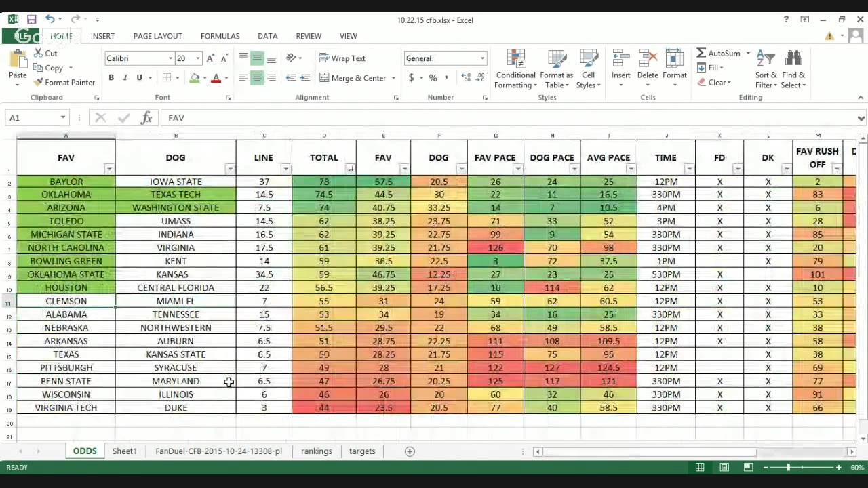
Task: Open filter dropdown for DOG team column
Action: pos(230,169)
